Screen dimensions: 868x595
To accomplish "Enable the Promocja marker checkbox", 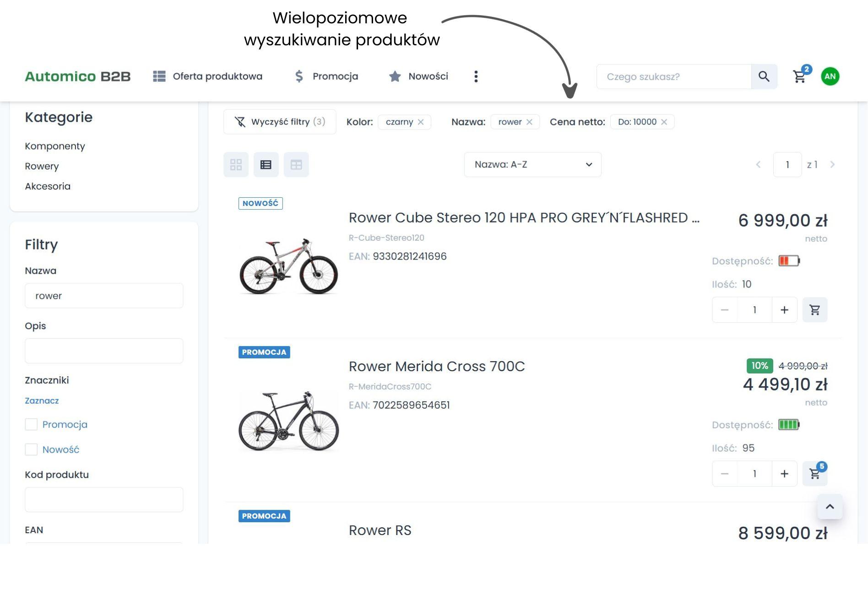I will (x=31, y=424).
